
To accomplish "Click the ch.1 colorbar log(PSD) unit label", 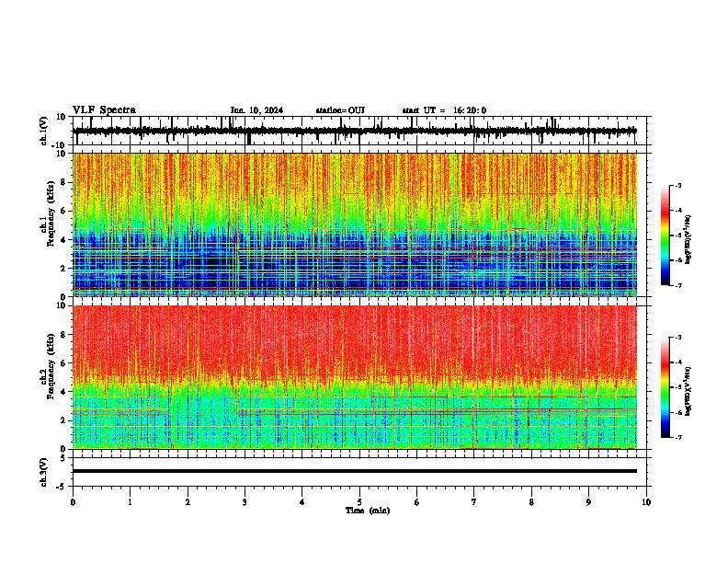I will coord(688,240).
